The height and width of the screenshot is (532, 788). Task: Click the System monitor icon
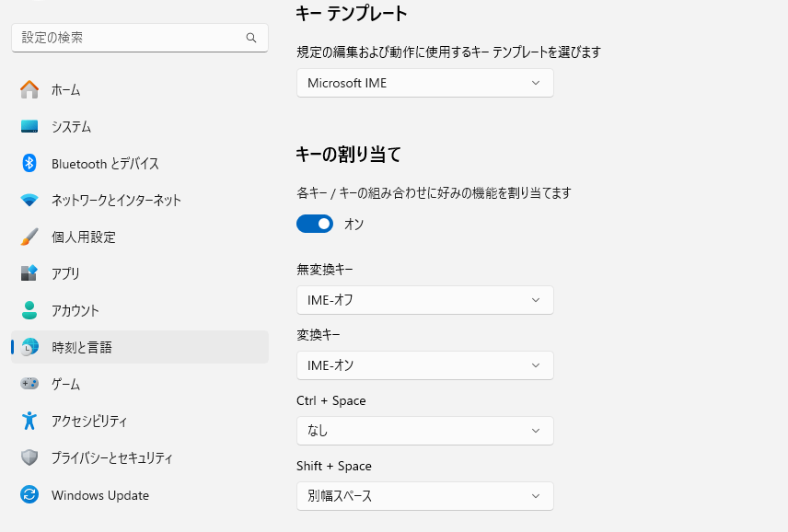point(29,126)
